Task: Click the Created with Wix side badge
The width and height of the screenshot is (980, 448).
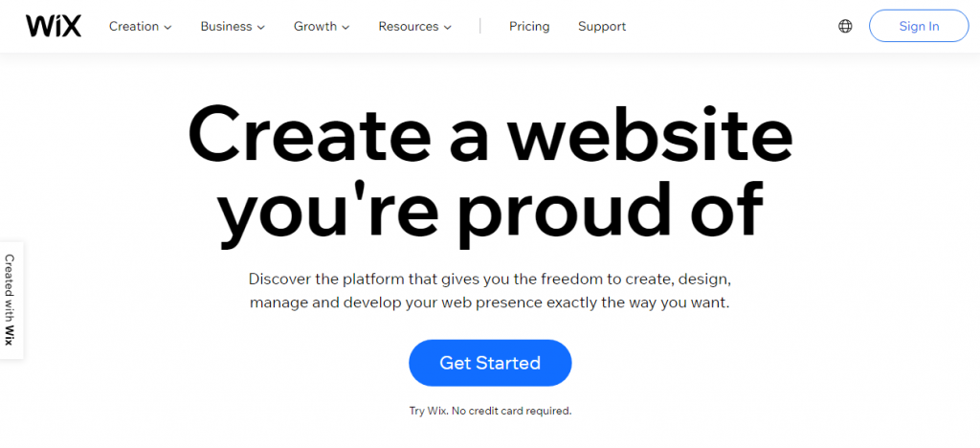Action: click(11, 299)
